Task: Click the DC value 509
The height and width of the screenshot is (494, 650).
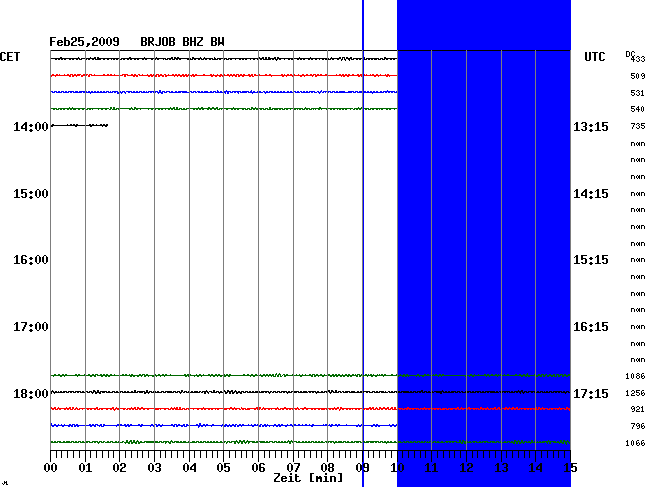Action: 638,76
